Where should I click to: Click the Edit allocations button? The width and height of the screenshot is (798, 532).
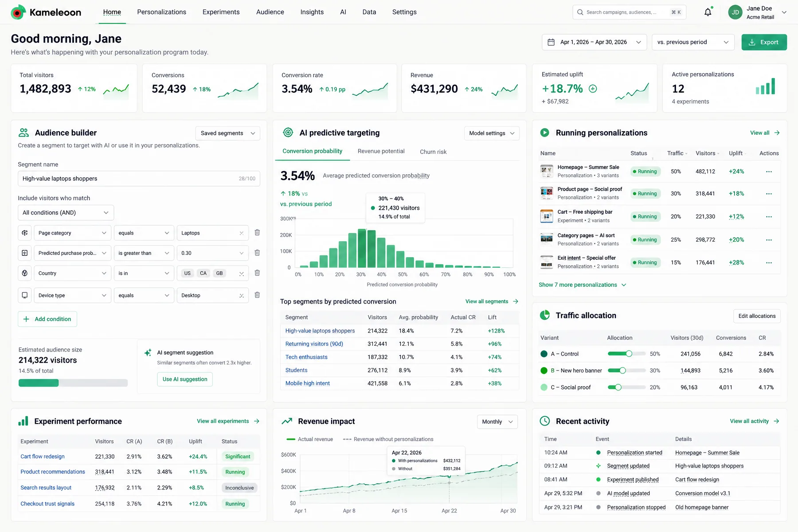point(757,316)
